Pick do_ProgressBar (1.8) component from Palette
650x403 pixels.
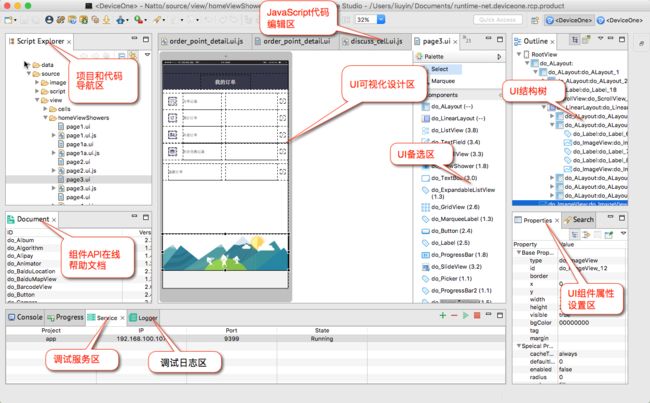[454, 255]
